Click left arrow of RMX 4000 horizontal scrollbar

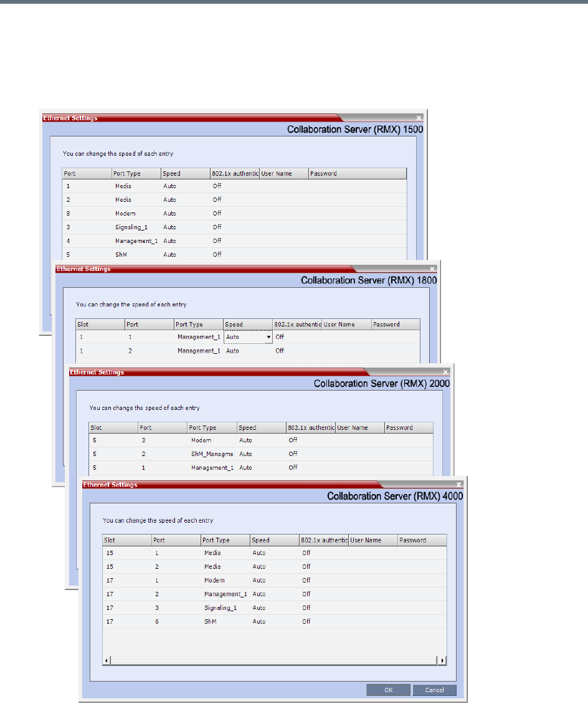pos(107,660)
